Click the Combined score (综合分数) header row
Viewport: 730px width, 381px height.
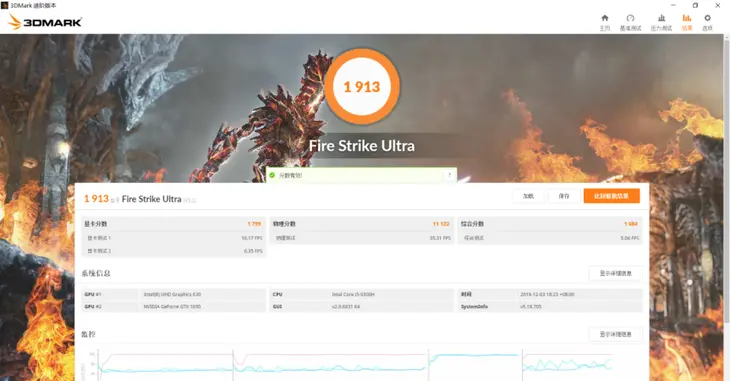point(550,224)
